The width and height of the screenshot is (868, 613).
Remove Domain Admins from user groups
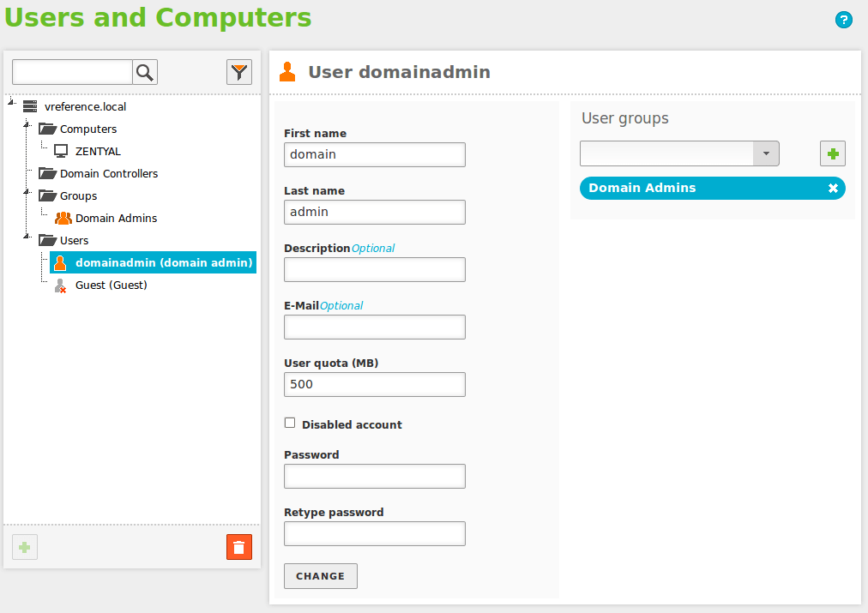point(833,188)
